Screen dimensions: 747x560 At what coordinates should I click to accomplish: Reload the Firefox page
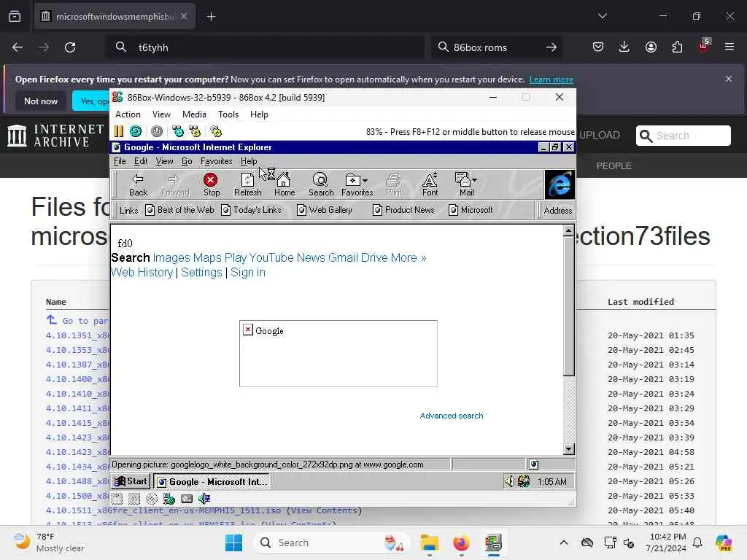(x=70, y=47)
